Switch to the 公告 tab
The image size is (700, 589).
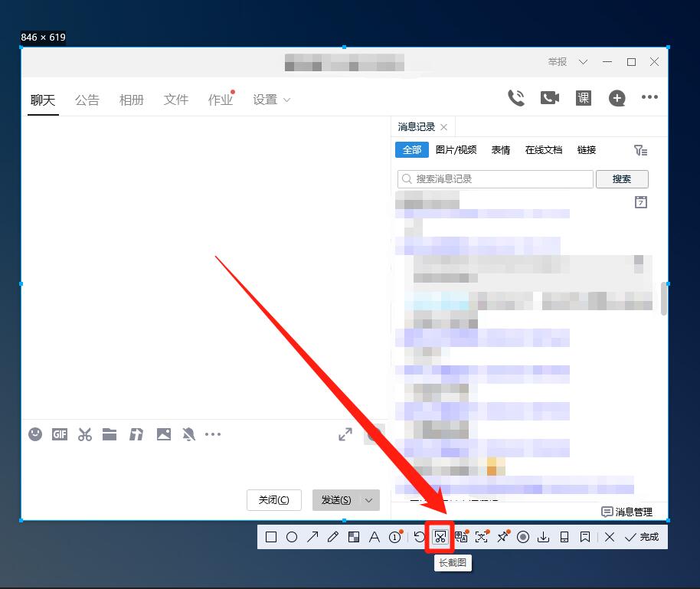87,100
